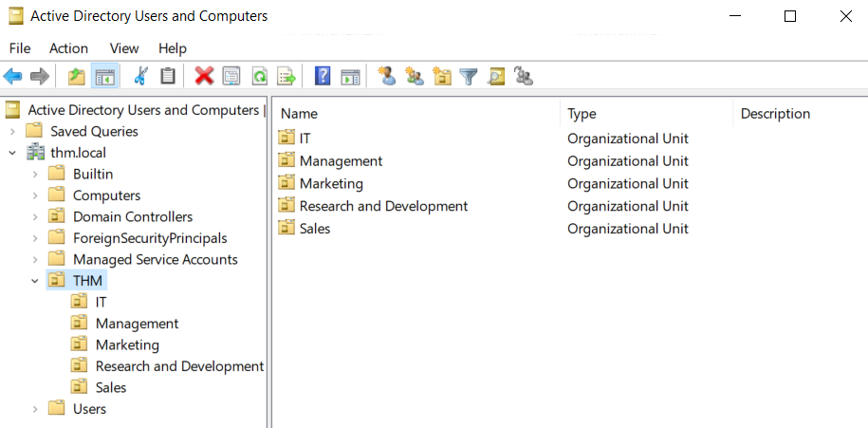The image size is (868, 428).
Task: Select the Marketing row in the list
Action: [331, 184]
